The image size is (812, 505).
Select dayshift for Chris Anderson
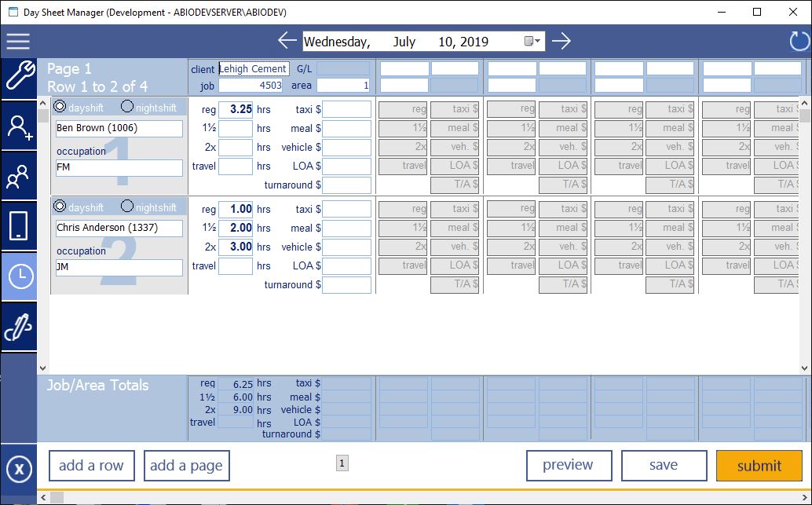(60, 206)
